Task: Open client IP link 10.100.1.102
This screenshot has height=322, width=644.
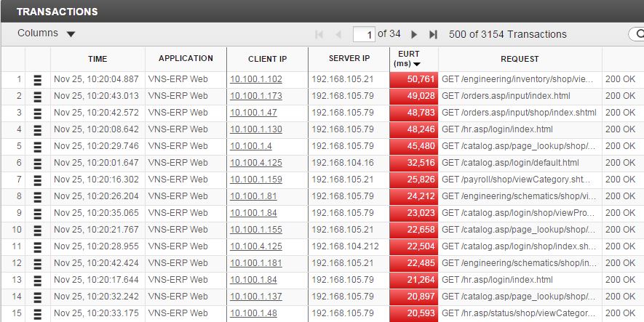Action: [x=256, y=79]
